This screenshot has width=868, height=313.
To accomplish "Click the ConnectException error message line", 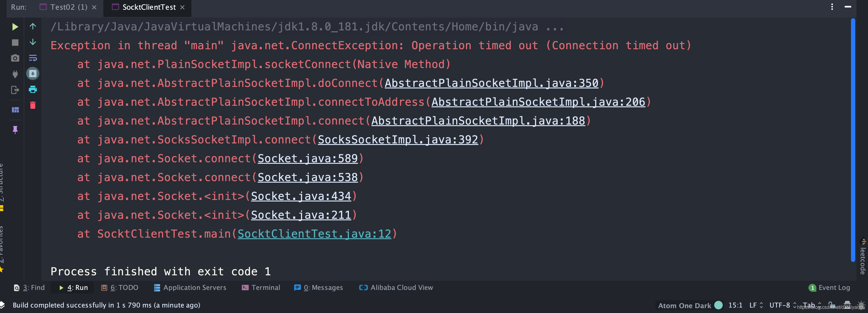I will (371, 46).
